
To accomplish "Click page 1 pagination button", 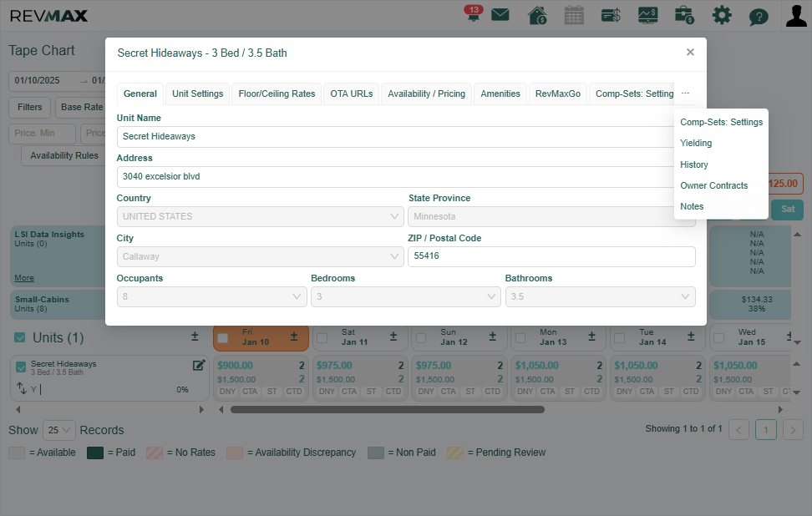I will click(x=765, y=429).
